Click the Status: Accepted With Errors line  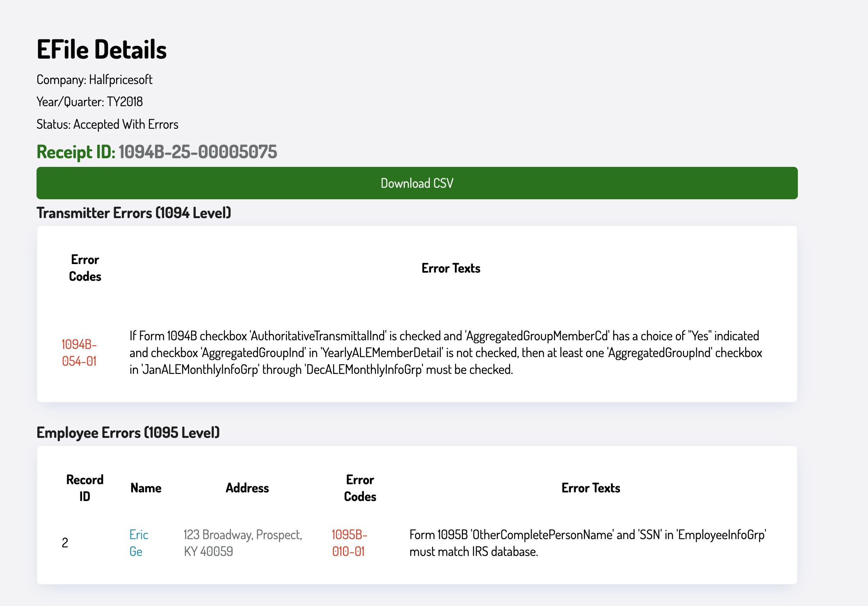pyautogui.click(x=107, y=123)
